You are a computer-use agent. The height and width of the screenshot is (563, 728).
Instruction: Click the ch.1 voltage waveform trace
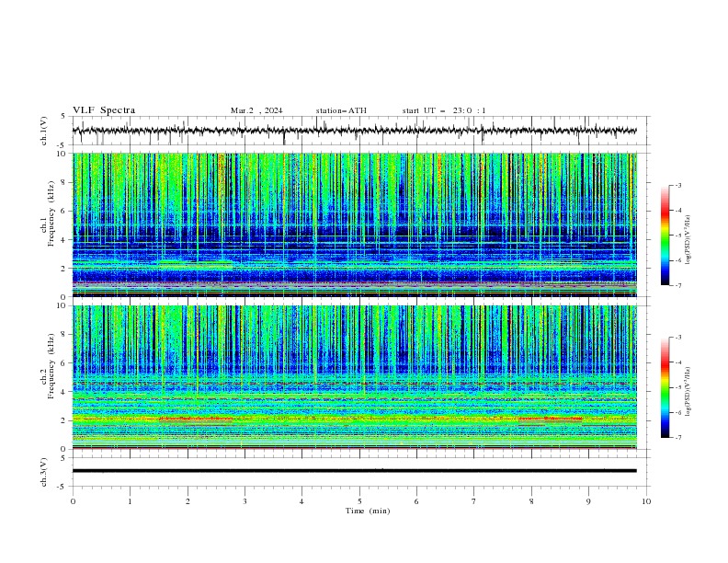[x=354, y=131]
